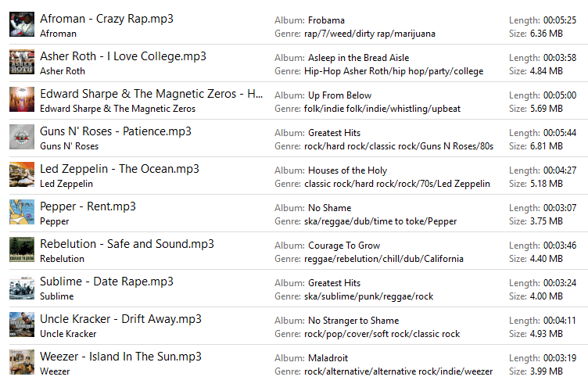Select Afroman - Crazy Rap.mp3 file title
This screenshot has width=588, height=391.
(107, 19)
